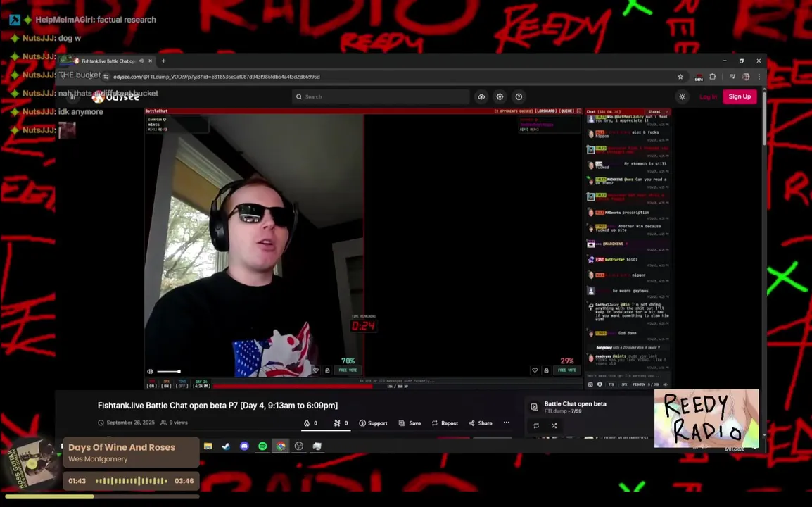
Task: Open Discord from the taskbar
Action: point(244,446)
